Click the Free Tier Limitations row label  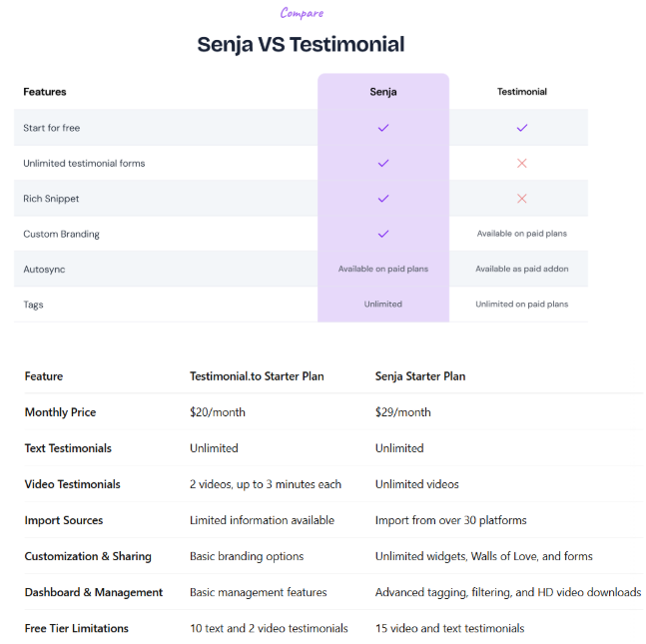point(77,628)
